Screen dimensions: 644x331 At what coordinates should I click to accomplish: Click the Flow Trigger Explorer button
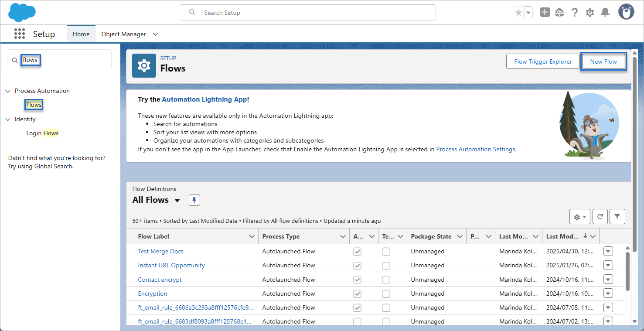[543, 61]
